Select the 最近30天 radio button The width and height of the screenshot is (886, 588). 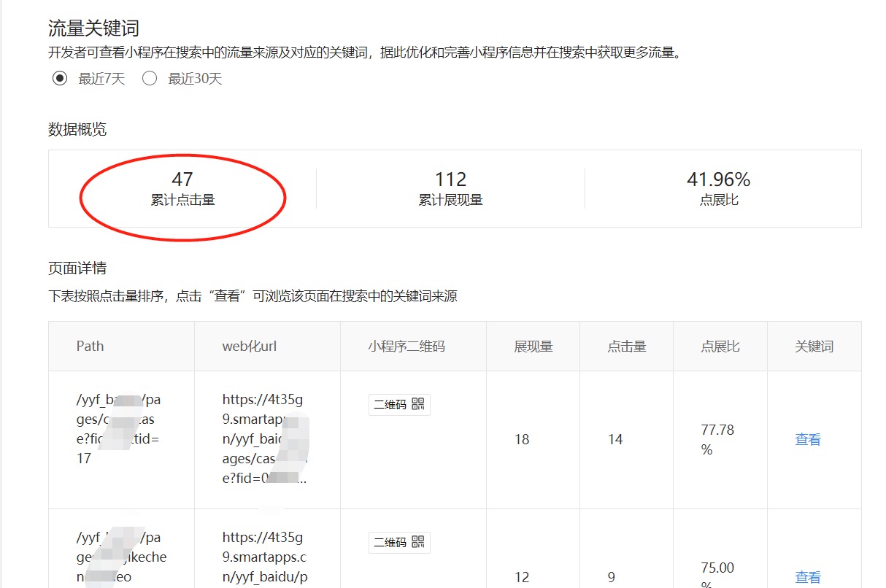click(150, 78)
